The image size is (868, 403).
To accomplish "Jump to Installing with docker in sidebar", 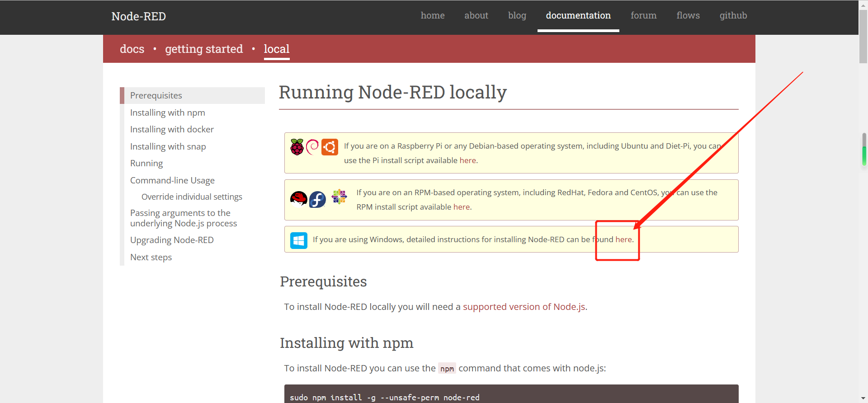I will [172, 129].
